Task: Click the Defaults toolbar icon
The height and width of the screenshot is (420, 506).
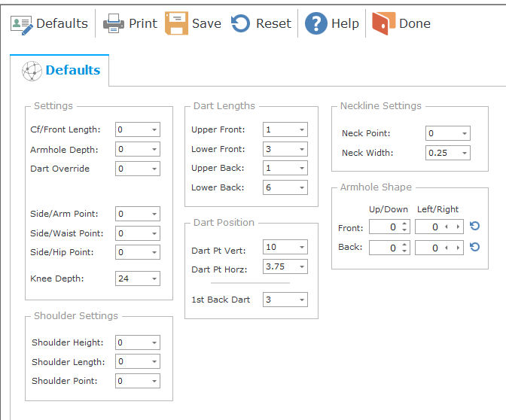Action: point(22,24)
